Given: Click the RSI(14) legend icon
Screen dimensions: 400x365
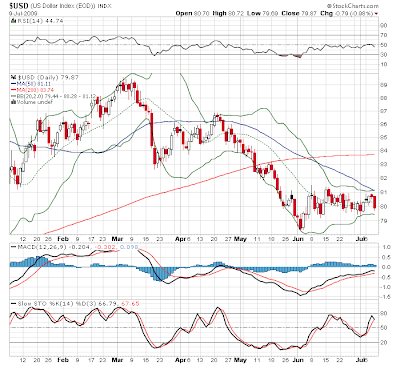Looking at the screenshot, I should pos(13,21).
